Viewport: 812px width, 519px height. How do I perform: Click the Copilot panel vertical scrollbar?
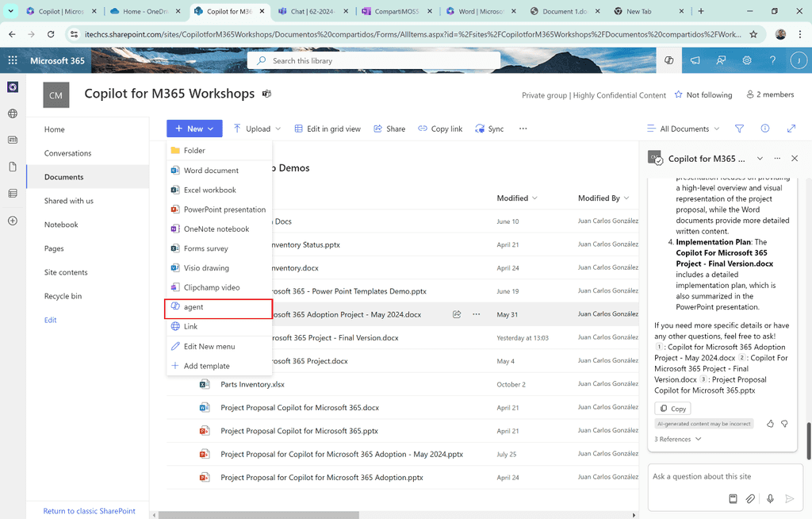[808, 440]
